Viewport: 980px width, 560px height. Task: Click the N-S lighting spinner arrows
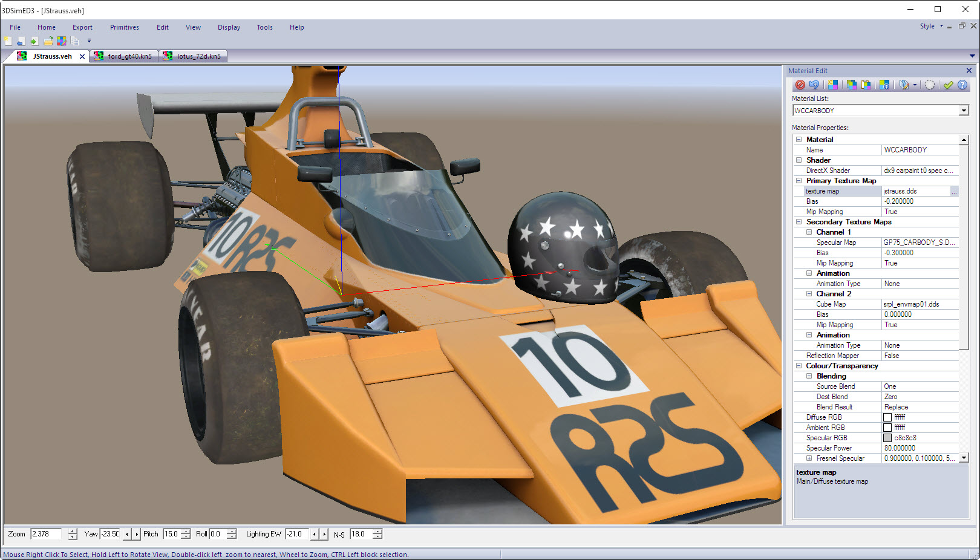(377, 534)
